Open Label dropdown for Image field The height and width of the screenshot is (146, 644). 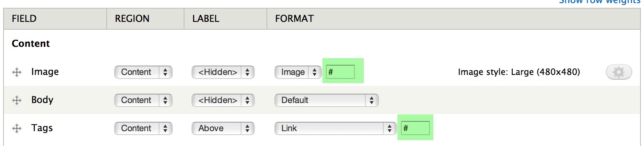(x=223, y=72)
